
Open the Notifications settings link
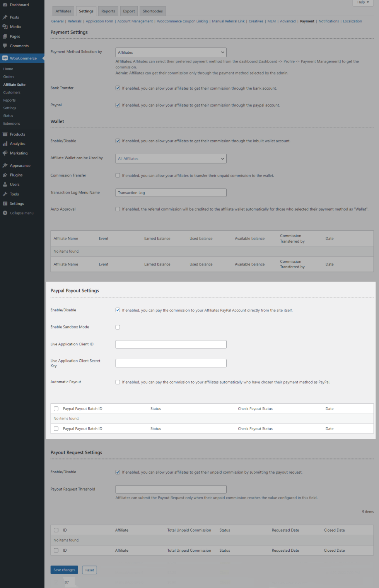point(328,21)
